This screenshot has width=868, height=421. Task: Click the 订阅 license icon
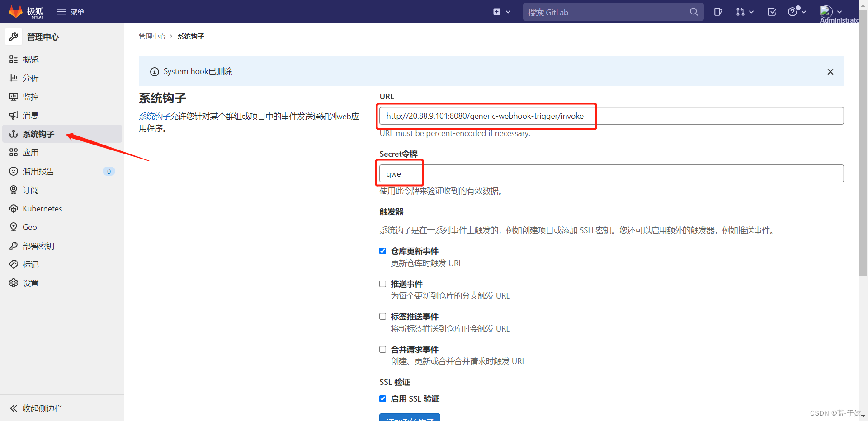click(14, 190)
